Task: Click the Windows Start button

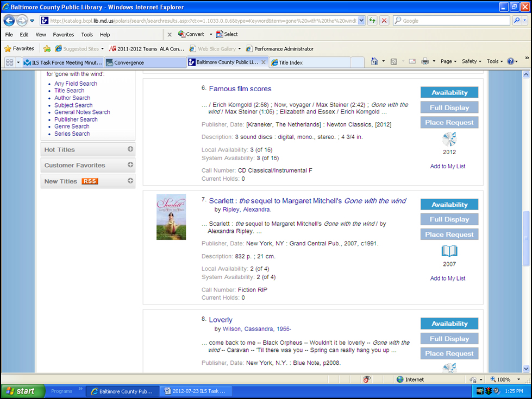Action: click(x=23, y=391)
